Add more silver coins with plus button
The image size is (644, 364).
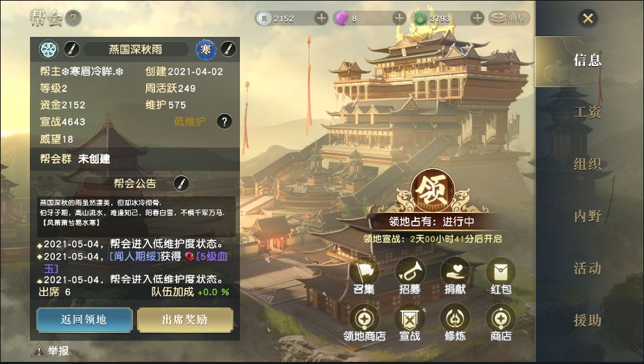(x=321, y=18)
